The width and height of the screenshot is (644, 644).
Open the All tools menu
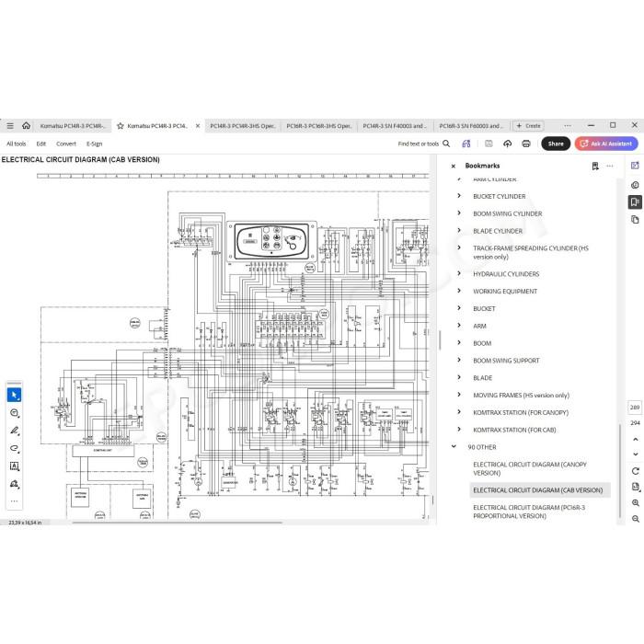click(17, 144)
